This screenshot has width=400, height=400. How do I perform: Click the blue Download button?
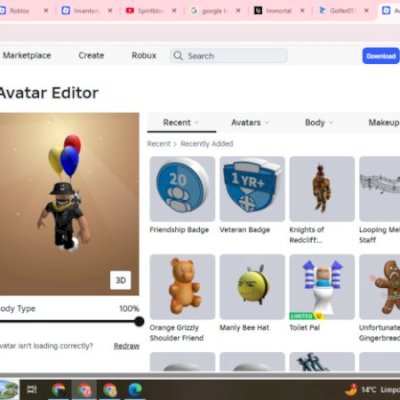(381, 56)
